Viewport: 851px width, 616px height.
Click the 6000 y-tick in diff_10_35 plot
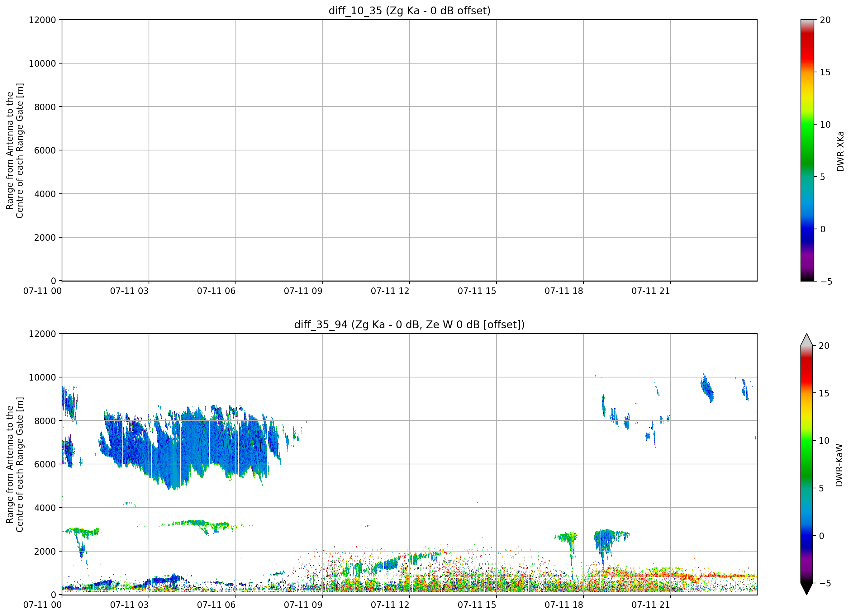[x=45, y=150]
